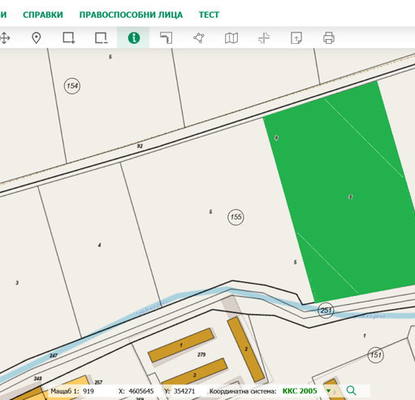Activate the zoom-in rectangle tool
This screenshot has height=400, width=415.
[69, 38]
